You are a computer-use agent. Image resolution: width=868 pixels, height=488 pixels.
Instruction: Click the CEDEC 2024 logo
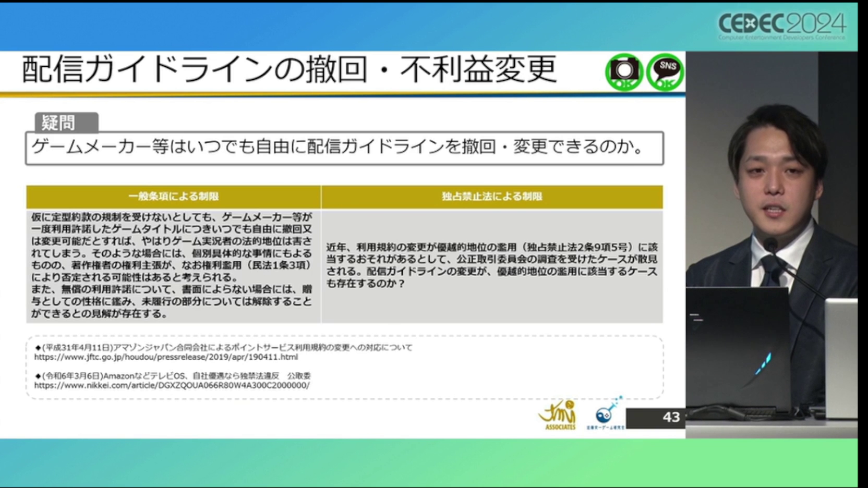(781, 26)
